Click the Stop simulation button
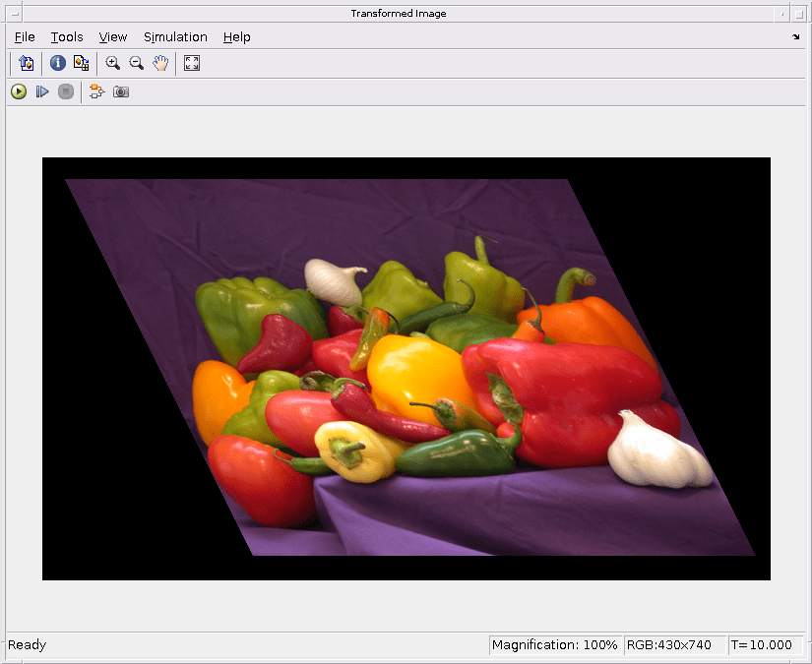Viewport: 812px width, 664px height. [66, 92]
